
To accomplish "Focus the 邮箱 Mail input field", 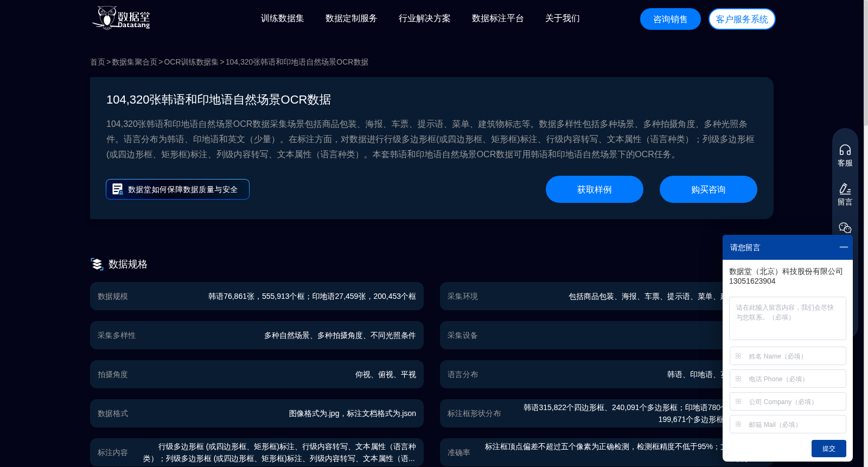I will (x=788, y=424).
